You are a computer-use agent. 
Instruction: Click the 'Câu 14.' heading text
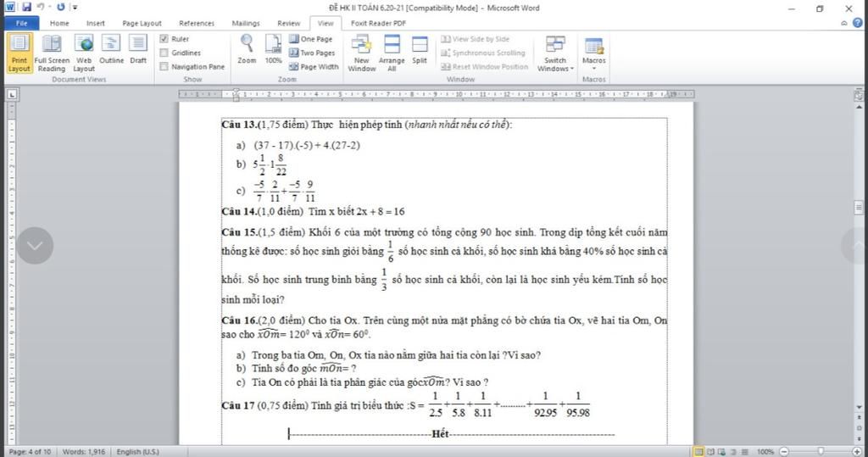(239, 211)
